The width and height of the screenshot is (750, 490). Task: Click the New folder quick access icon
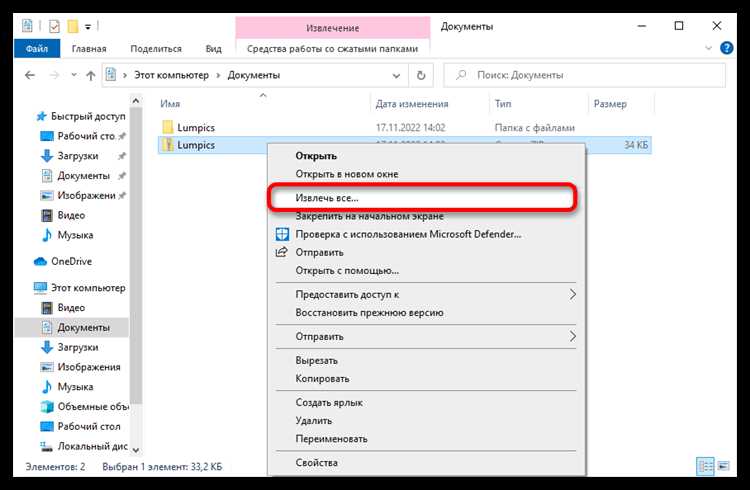(73, 26)
